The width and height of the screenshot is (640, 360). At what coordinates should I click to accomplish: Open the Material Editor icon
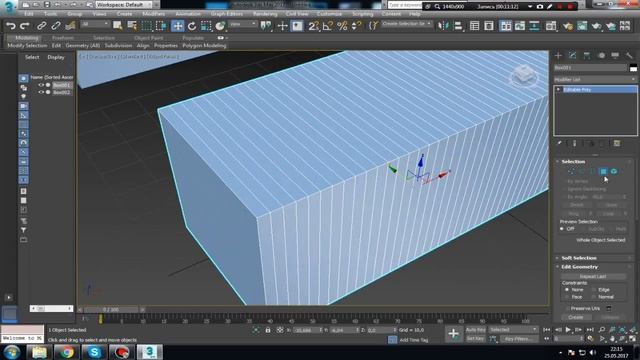click(551, 26)
